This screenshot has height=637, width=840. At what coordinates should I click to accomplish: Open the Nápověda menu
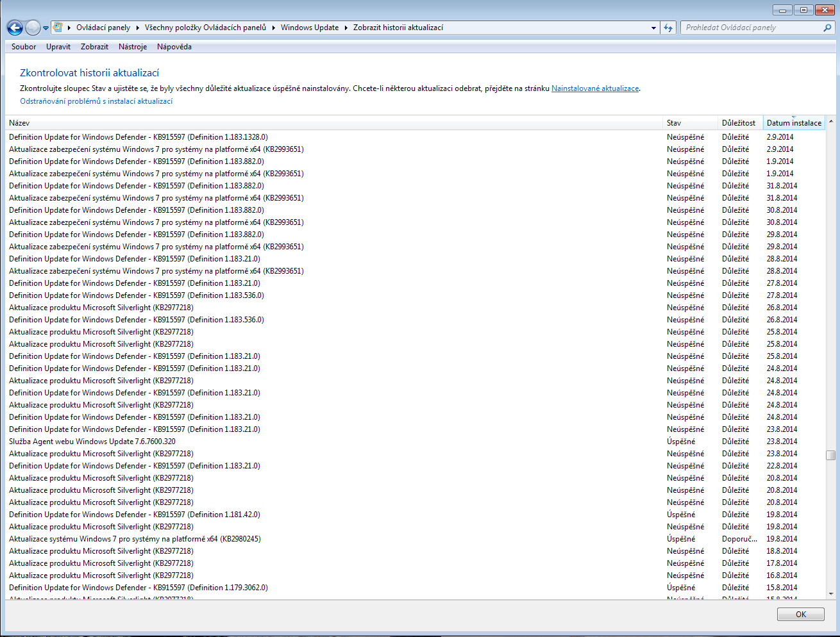tap(174, 47)
